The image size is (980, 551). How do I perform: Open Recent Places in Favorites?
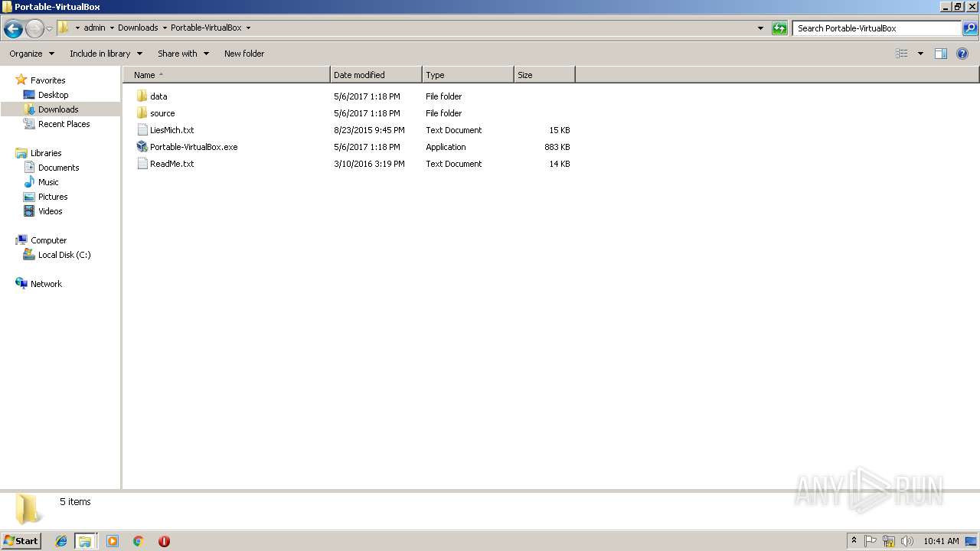pyautogui.click(x=64, y=124)
